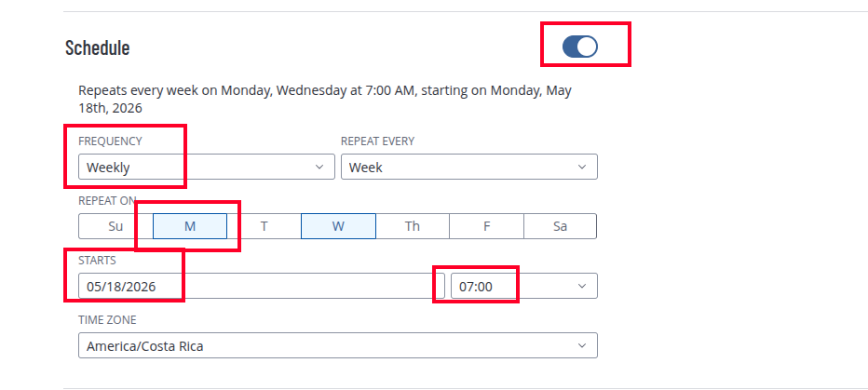Select Saturday in Repeat On
868x390 pixels.
(561, 226)
